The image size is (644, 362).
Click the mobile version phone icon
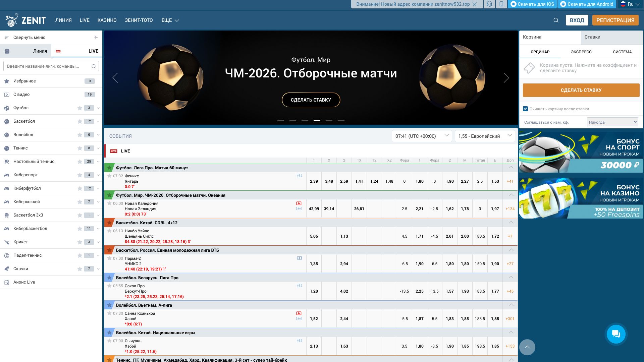(x=501, y=4)
